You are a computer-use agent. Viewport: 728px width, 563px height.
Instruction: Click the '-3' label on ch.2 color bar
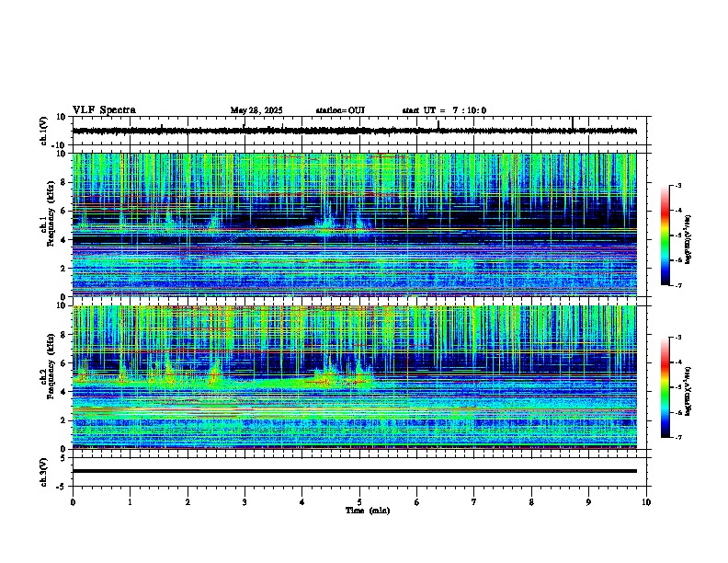click(x=677, y=338)
